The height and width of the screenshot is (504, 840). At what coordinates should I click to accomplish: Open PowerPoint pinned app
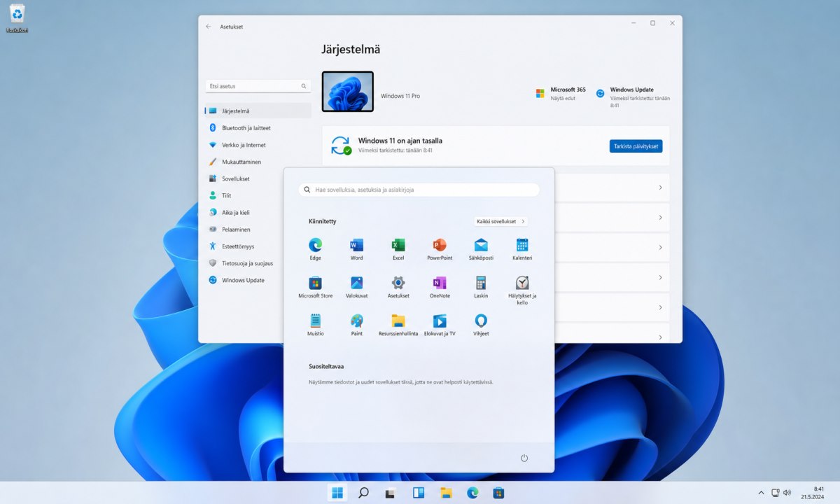440,249
